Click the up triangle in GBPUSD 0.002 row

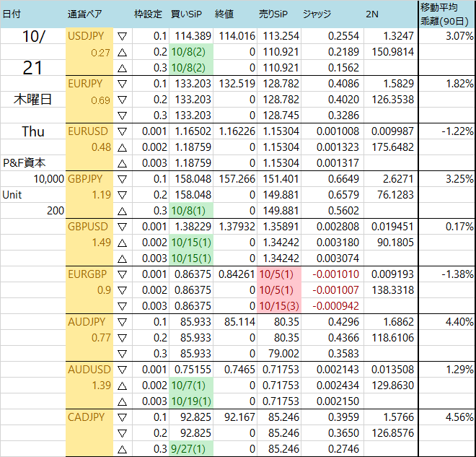[123, 243]
